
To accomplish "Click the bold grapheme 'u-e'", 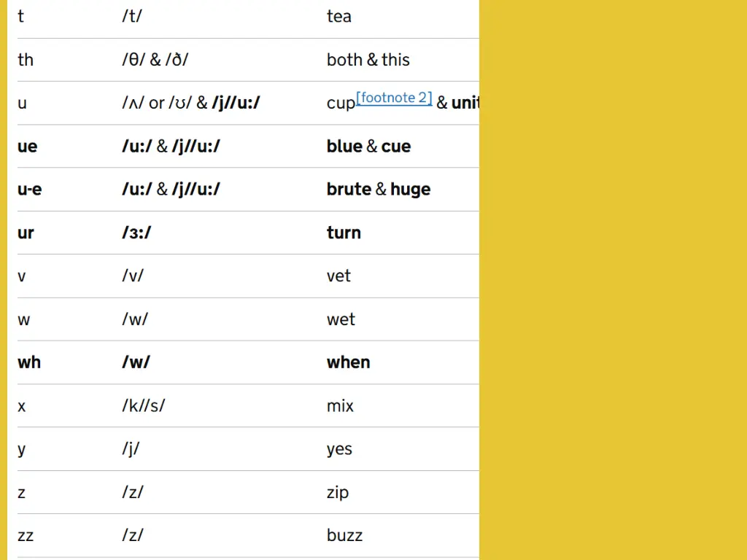I will tap(29, 190).
